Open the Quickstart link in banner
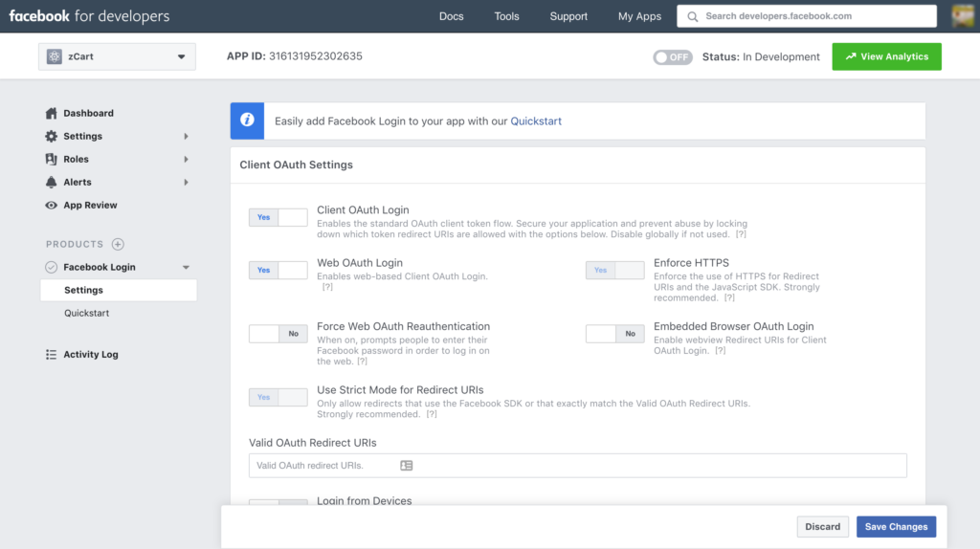980x549 pixels. [536, 121]
